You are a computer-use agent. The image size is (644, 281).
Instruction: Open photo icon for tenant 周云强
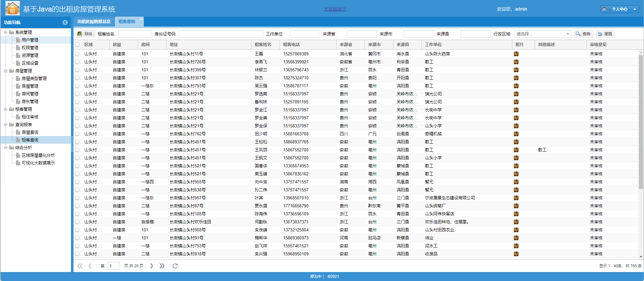click(x=516, y=86)
